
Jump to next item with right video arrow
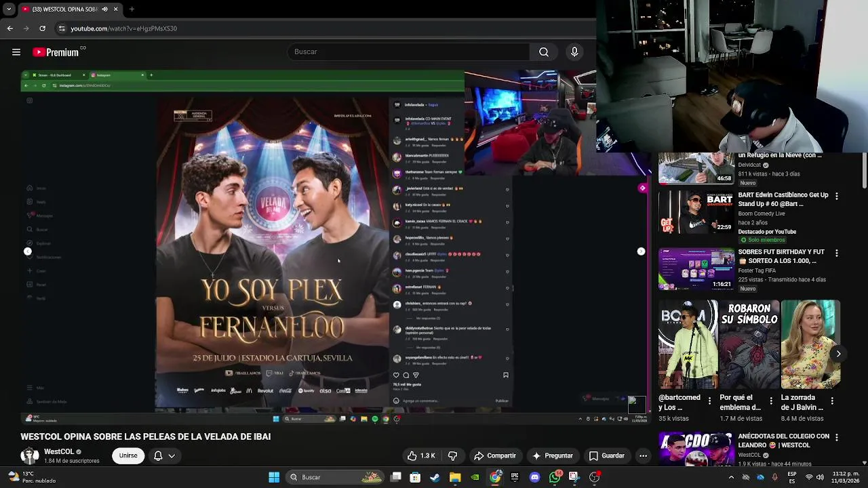pos(641,251)
